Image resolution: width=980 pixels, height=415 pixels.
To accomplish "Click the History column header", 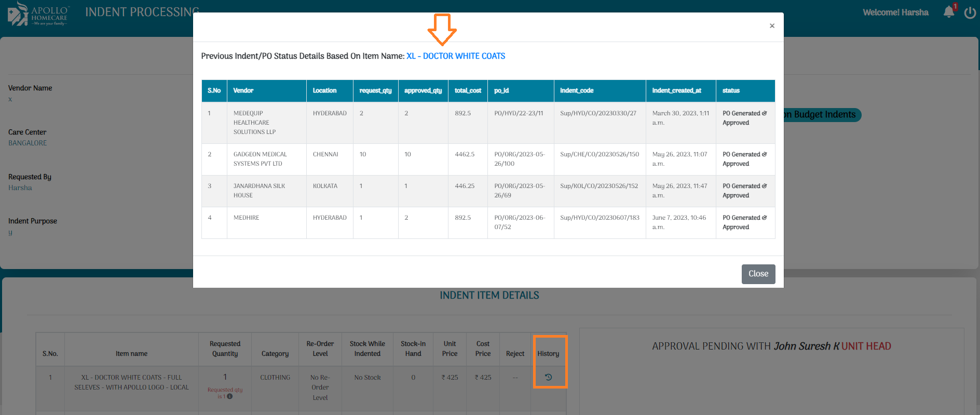I will point(548,354).
